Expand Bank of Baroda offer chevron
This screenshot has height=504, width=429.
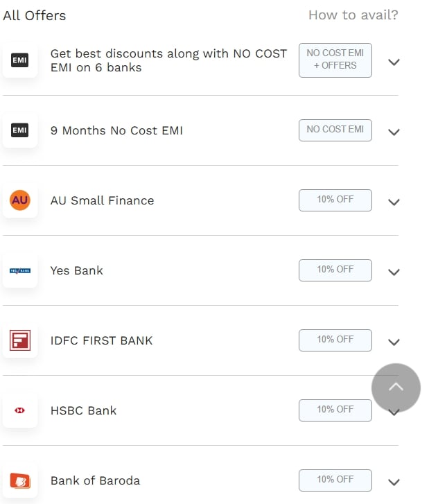pos(394,482)
